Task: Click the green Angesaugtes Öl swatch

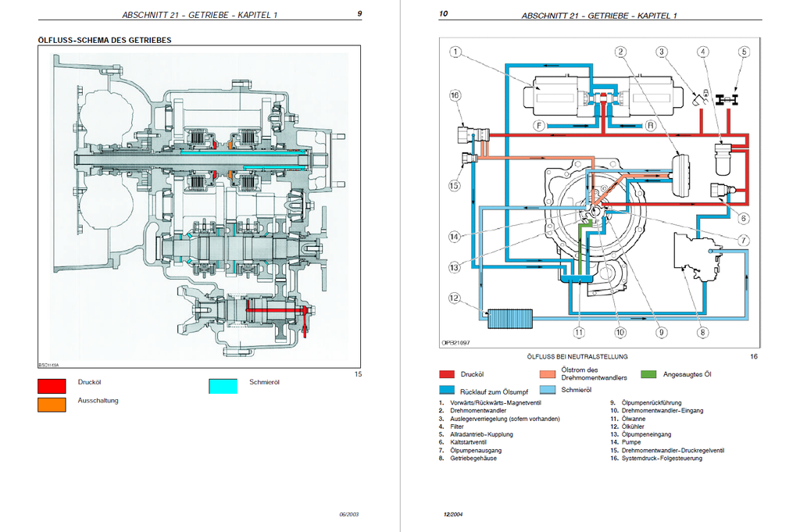Action: click(648, 374)
